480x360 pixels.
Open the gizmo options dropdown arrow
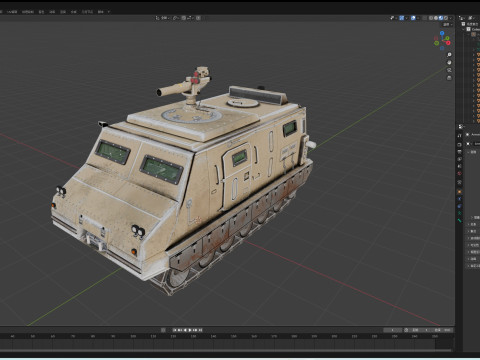[406, 18]
